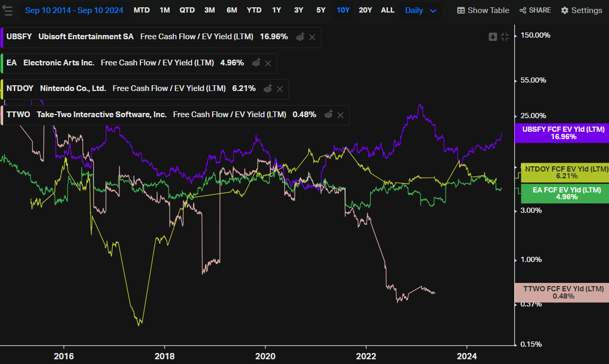The width and height of the screenshot is (609, 364).
Task: Switch to the 1Y tab
Action: tap(276, 9)
